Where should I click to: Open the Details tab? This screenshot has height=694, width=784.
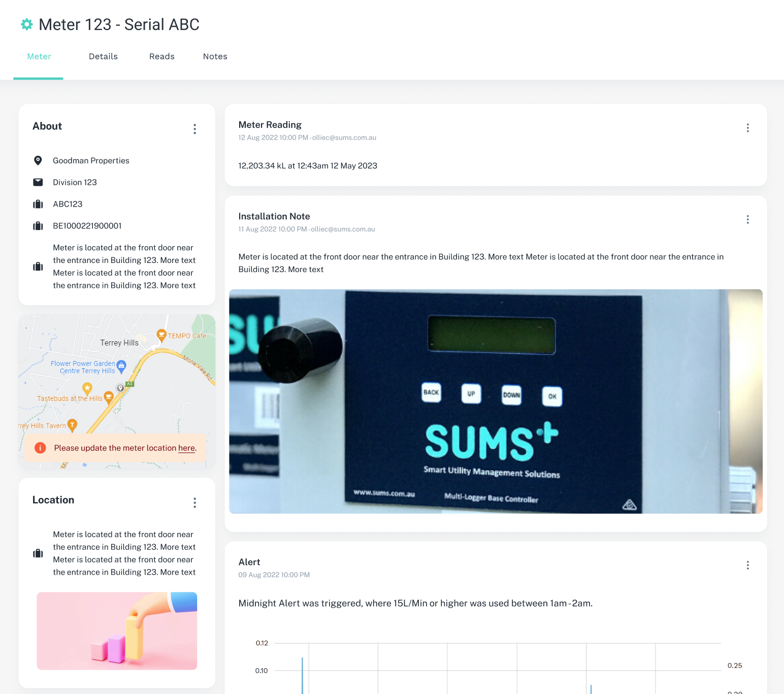click(103, 56)
